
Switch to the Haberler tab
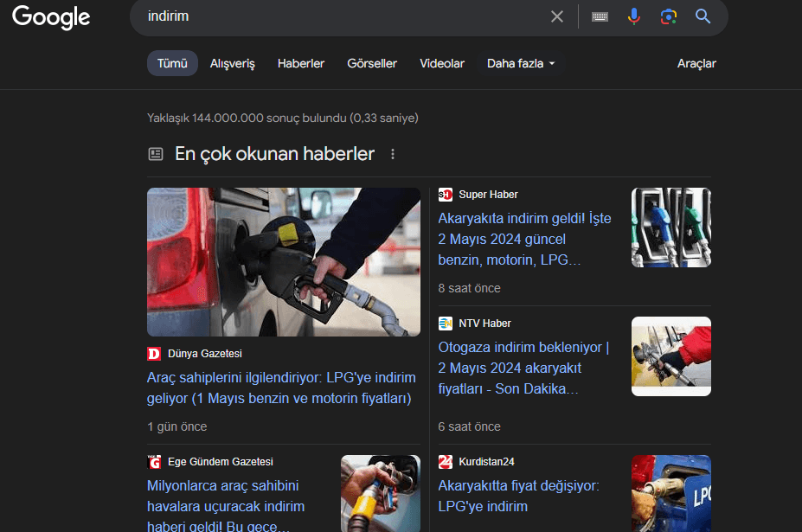tap(301, 63)
